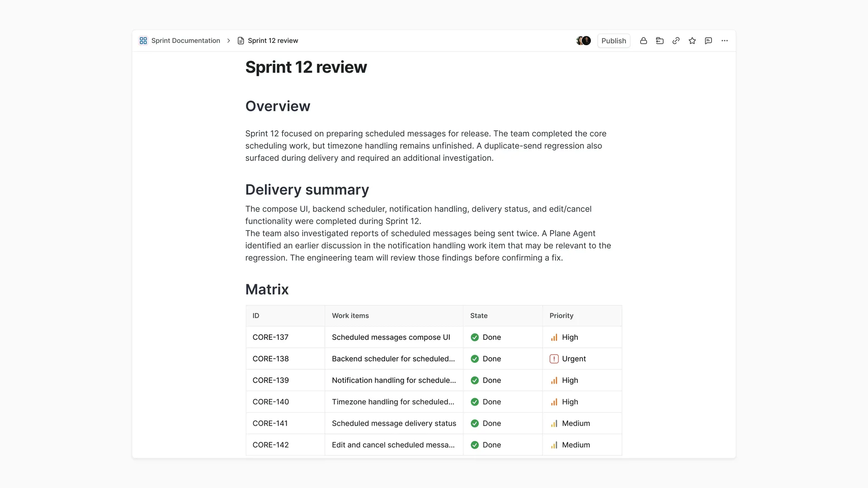This screenshot has width=868, height=488.
Task: Click the High priority icon for CORE-139
Action: coord(554,380)
